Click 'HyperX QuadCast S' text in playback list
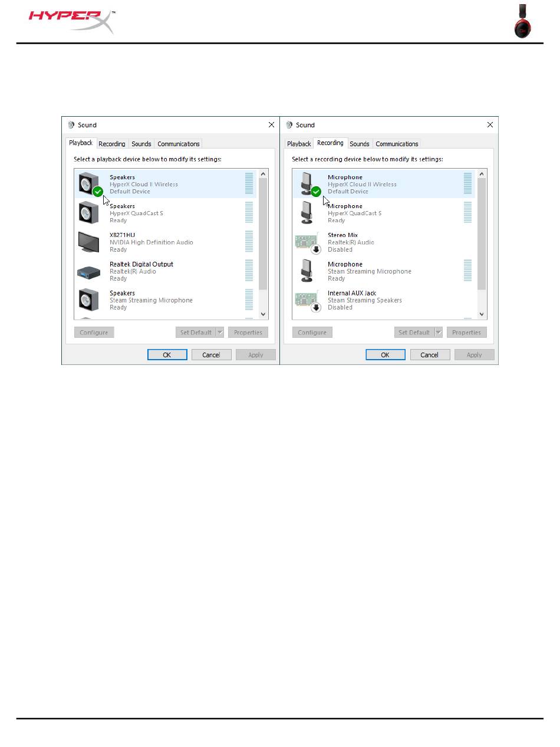Screen dimensions: 560x747 click(x=136, y=213)
